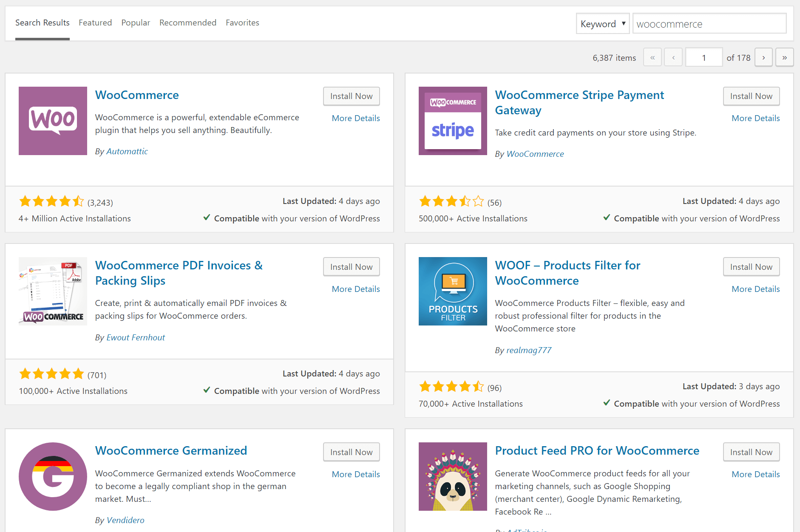Switch to the Featured tab

pyautogui.click(x=95, y=23)
